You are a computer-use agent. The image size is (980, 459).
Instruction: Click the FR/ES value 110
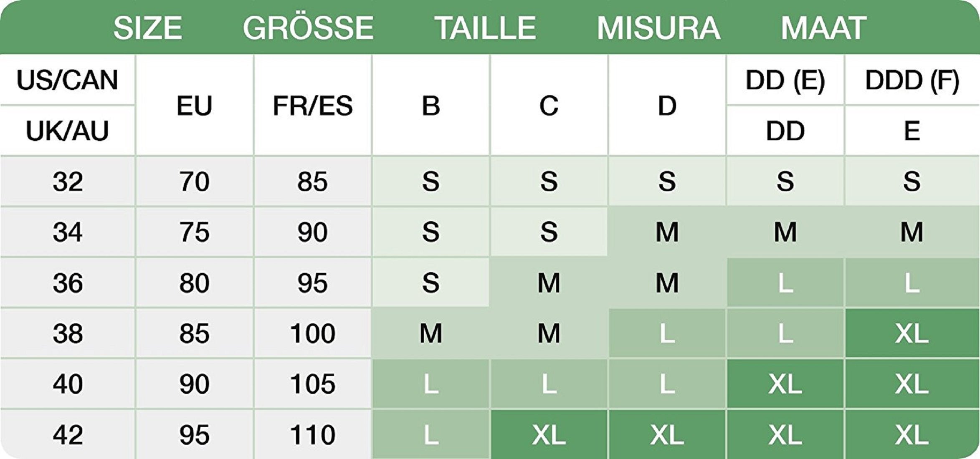pyautogui.click(x=312, y=435)
